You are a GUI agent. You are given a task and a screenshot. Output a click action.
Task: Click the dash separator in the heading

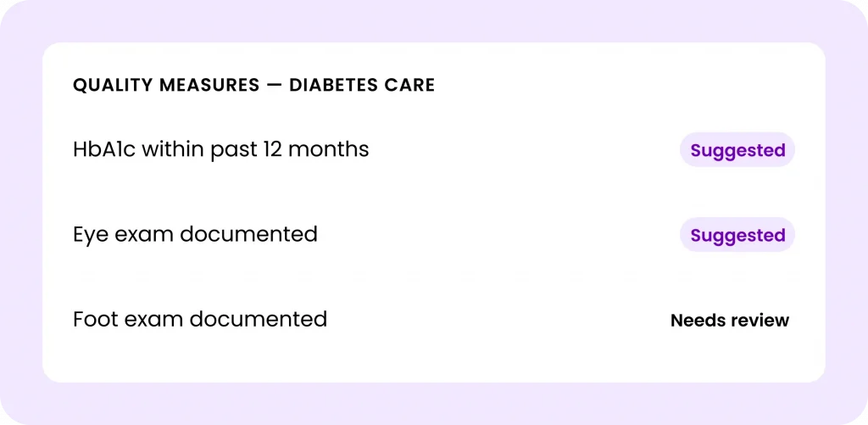[274, 86]
